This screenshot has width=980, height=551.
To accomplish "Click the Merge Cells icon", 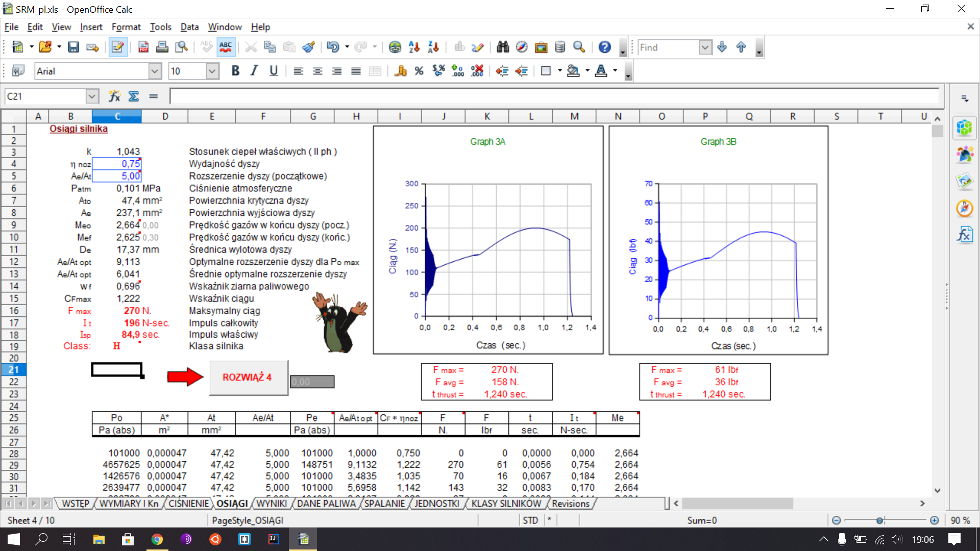I will 375,71.
